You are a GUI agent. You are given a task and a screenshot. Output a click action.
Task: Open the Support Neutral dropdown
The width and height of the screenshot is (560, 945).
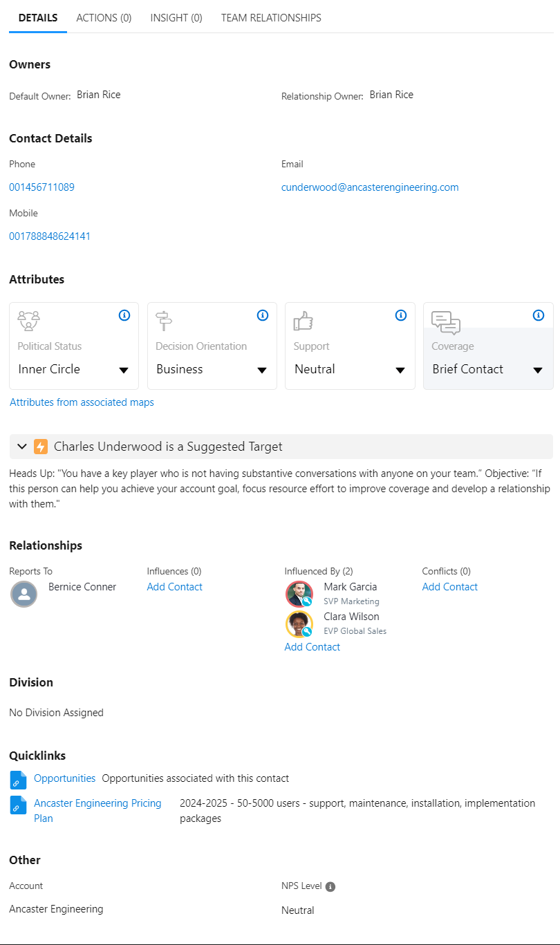(x=351, y=370)
